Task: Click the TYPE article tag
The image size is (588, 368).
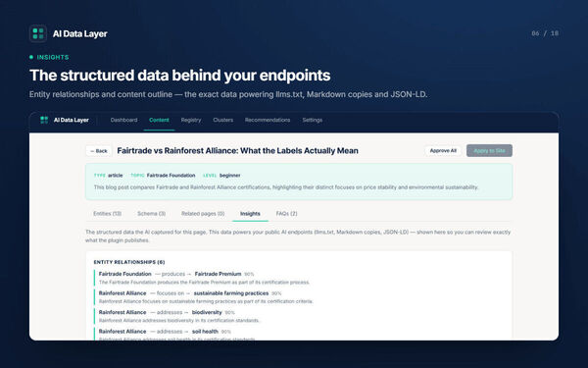Action: (x=109, y=176)
